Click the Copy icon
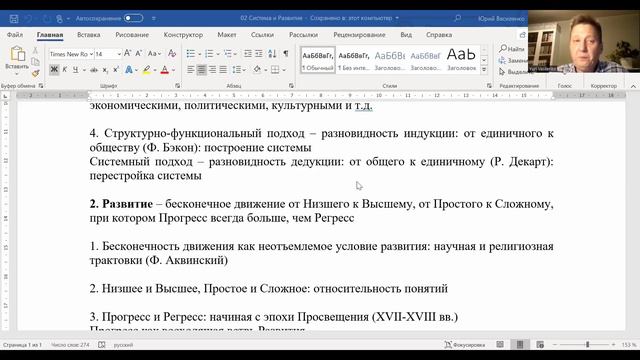Viewport: 640px width, 360px height. point(36,62)
